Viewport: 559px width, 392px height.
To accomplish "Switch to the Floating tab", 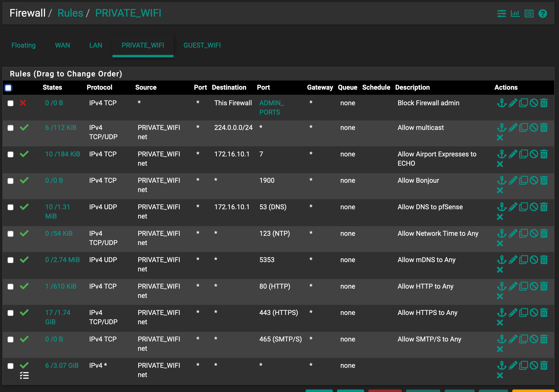I will 23,45.
